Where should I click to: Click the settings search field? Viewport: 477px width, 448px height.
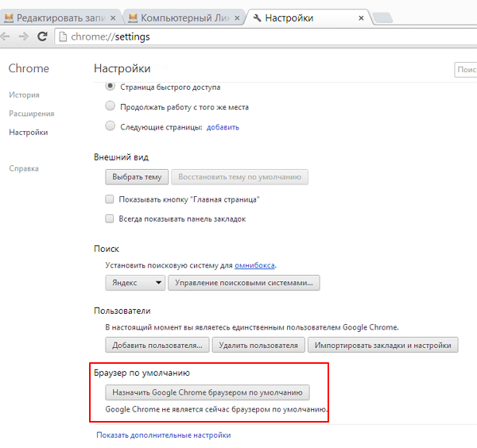[466, 70]
